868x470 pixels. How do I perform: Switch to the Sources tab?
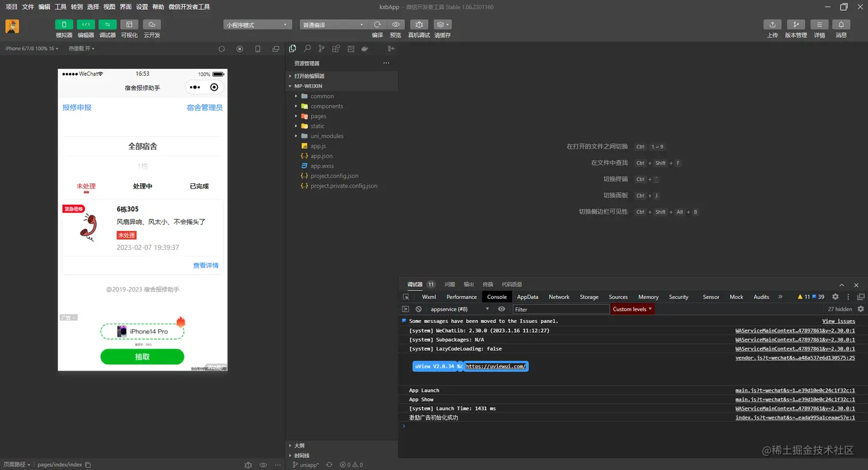(618, 297)
